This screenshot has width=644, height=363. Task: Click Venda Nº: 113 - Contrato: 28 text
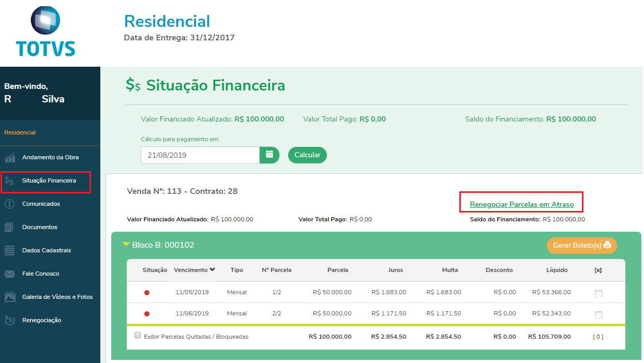[x=182, y=191]
